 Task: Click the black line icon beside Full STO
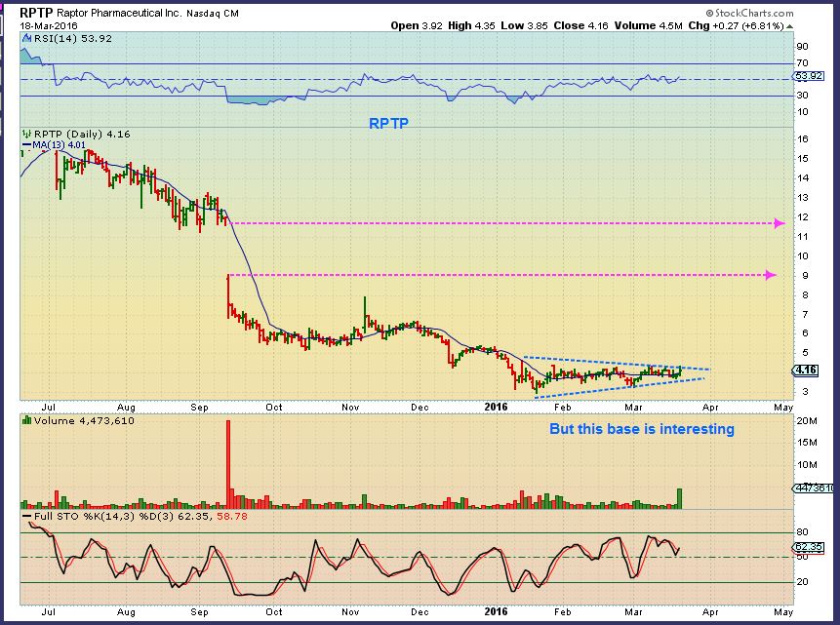pos(26,516)
